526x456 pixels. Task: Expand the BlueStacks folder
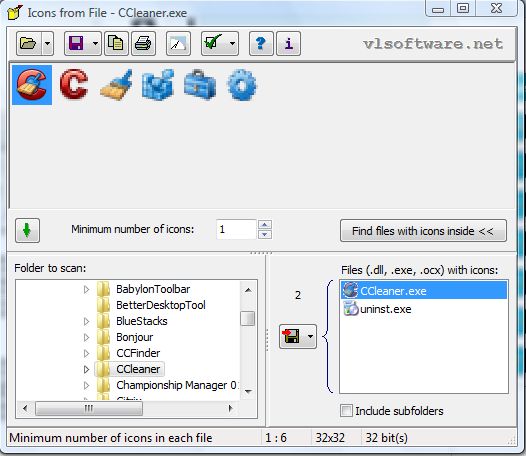tap(86, 321)
